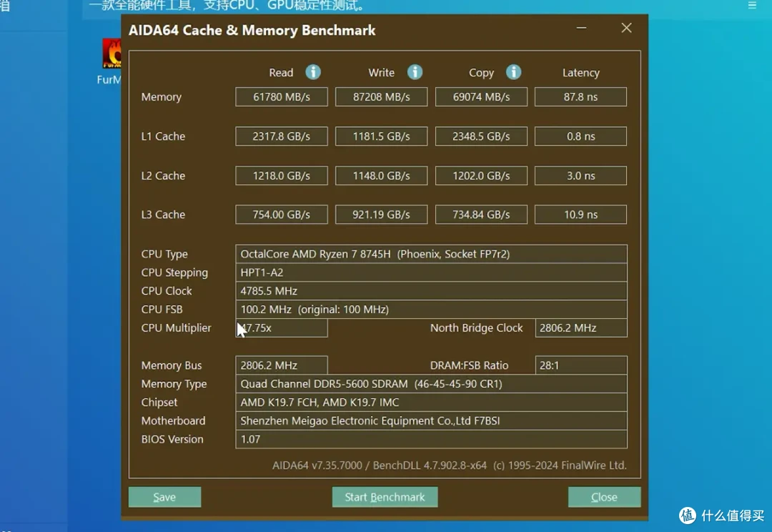Open the hamburger menu behind the dialog
Image resolution: width=772 pixels, height=532 pixels.
click(752, 6)
